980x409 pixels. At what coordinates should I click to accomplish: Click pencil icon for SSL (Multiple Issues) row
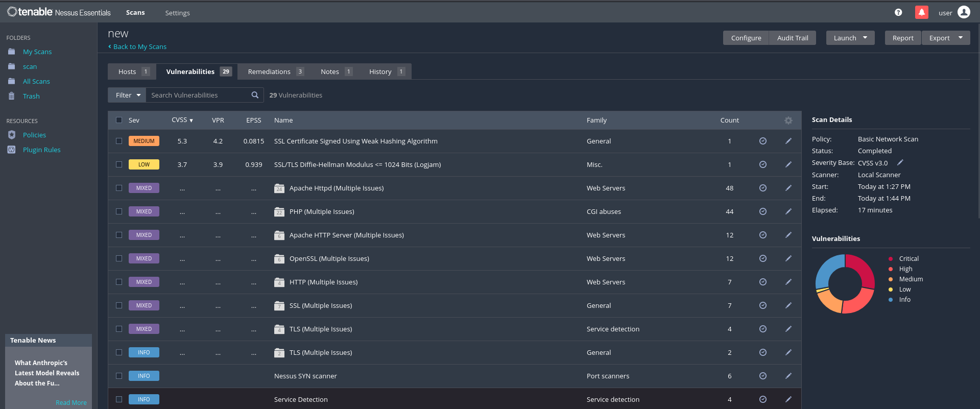coord(788,305)
